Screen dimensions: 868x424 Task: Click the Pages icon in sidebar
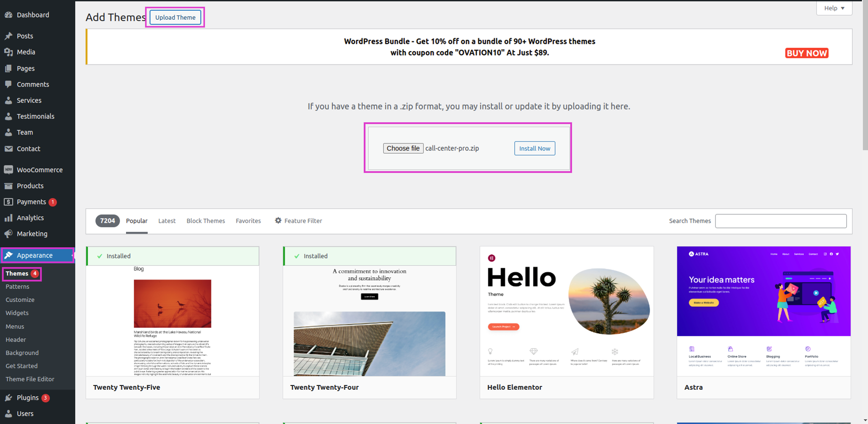pos(8,68)
